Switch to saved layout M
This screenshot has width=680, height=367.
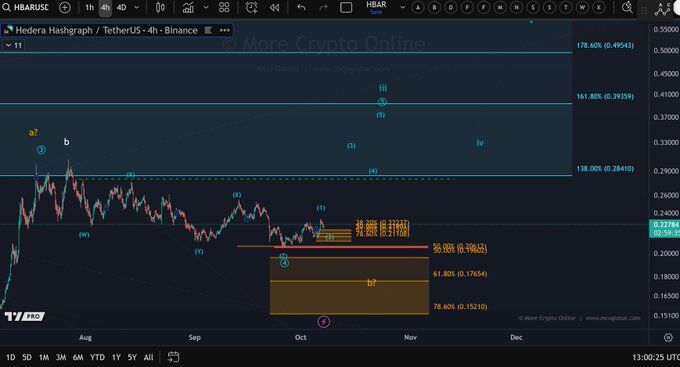tap(500, 7)
